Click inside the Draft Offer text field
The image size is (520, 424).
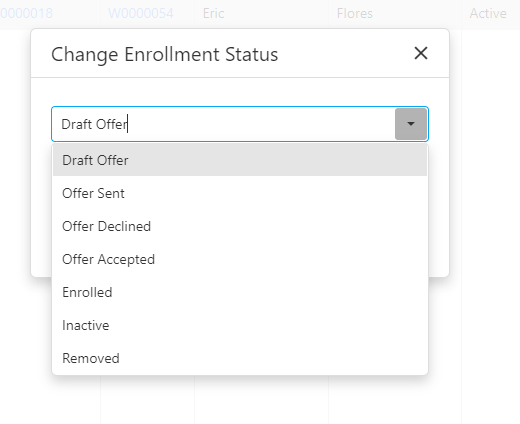(223, 124)
